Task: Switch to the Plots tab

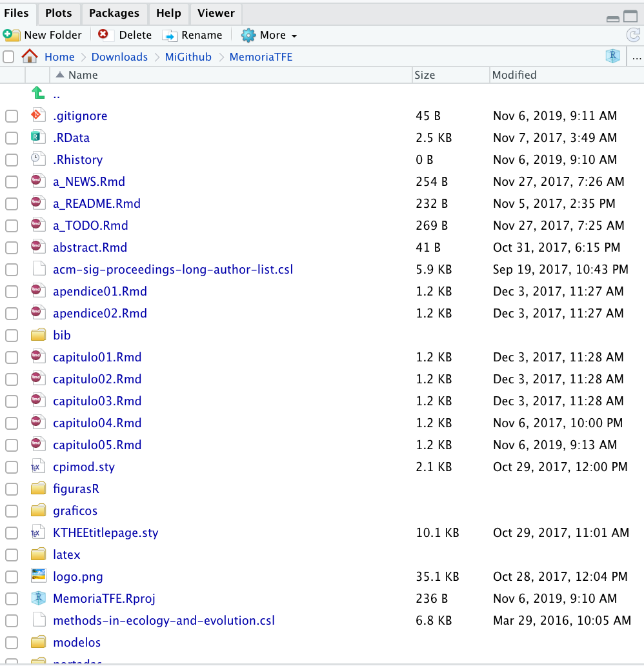Action: coord(58,13)
